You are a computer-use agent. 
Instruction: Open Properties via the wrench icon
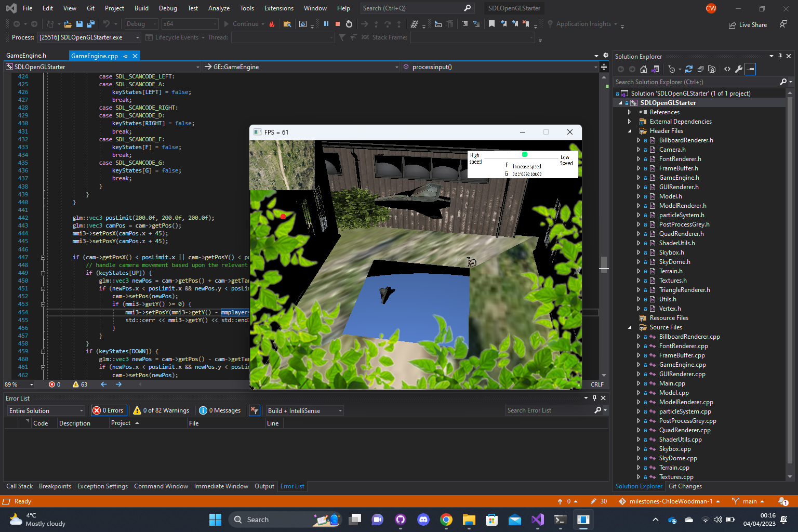click(739, 69)
